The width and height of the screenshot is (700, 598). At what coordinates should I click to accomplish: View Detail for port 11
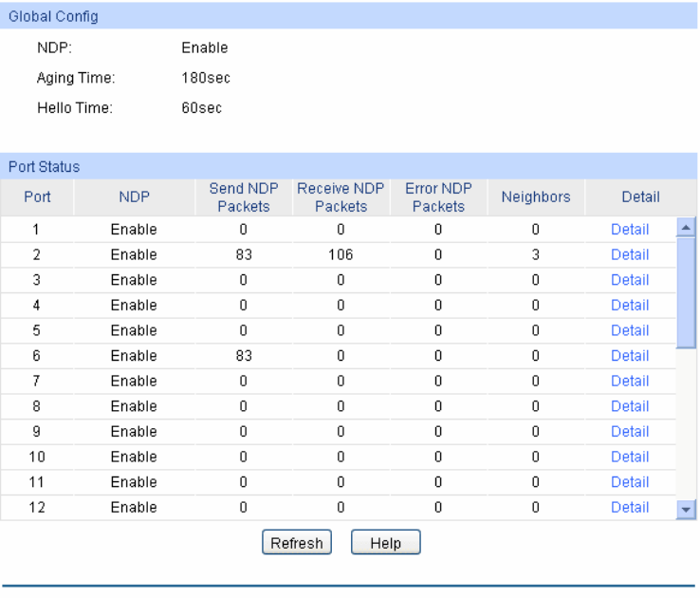point(630,482)
